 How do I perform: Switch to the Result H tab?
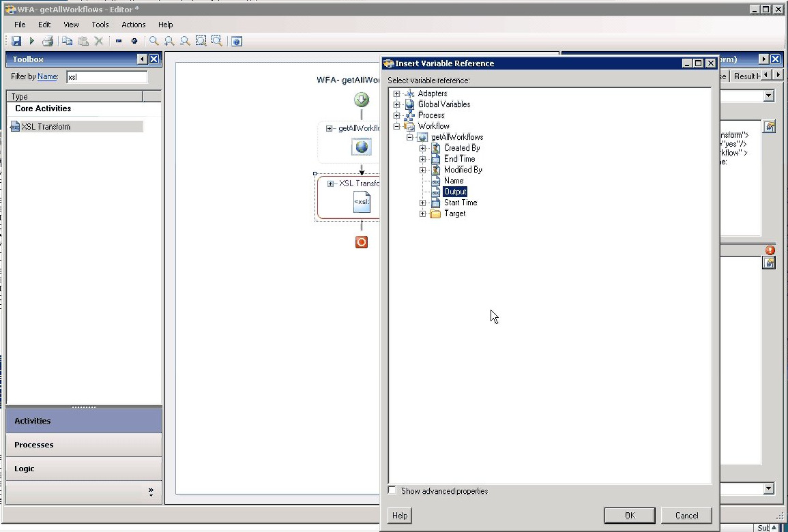click(746, 76)
